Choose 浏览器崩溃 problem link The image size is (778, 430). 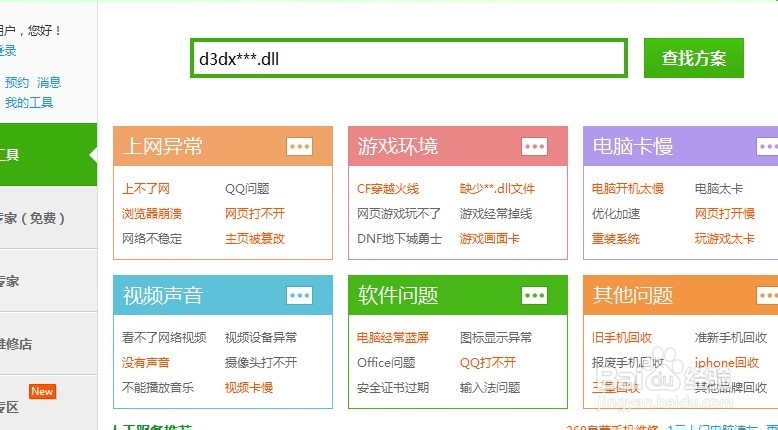152,214
